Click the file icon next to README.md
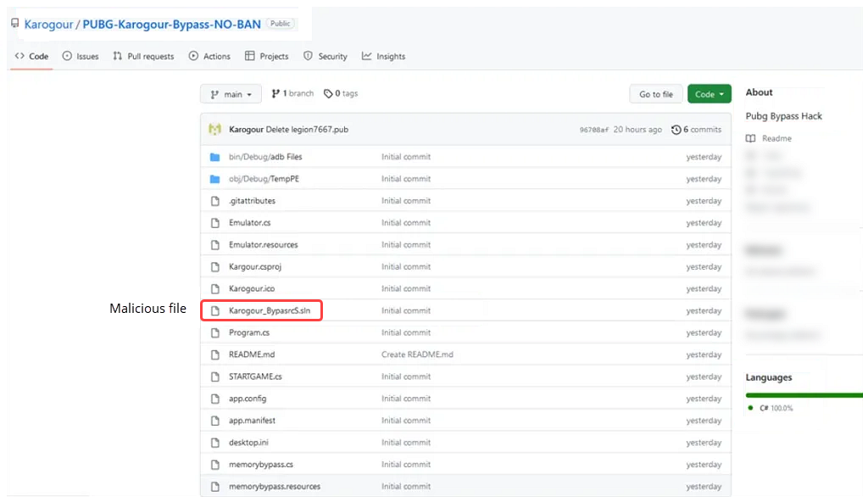The width and height of the screenshot is (868, 502). (215, 354)
